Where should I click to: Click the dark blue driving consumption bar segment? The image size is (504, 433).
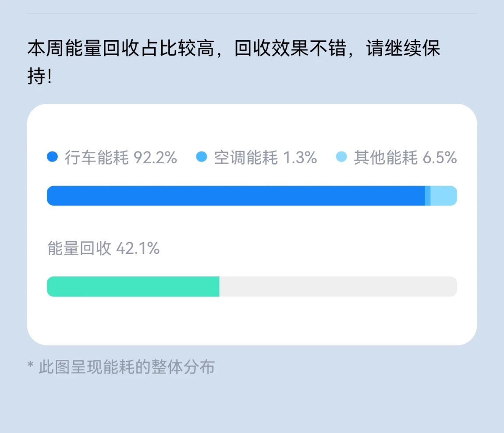pos(236,196)
